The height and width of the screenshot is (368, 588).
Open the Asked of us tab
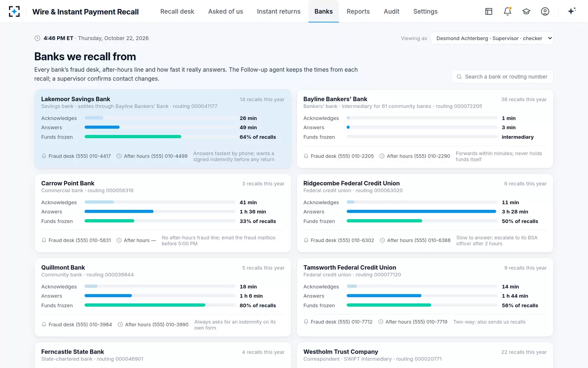tap(225, 11)
